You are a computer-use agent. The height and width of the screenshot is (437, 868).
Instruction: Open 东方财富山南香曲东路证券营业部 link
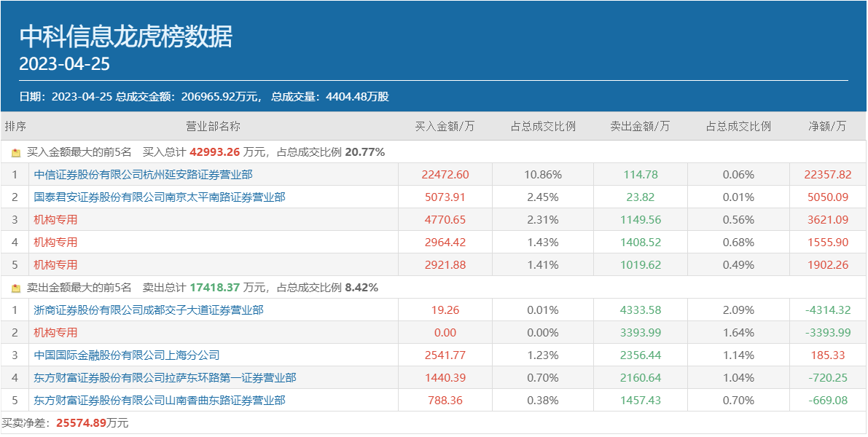pyautogui.click(x=160, y=401)
